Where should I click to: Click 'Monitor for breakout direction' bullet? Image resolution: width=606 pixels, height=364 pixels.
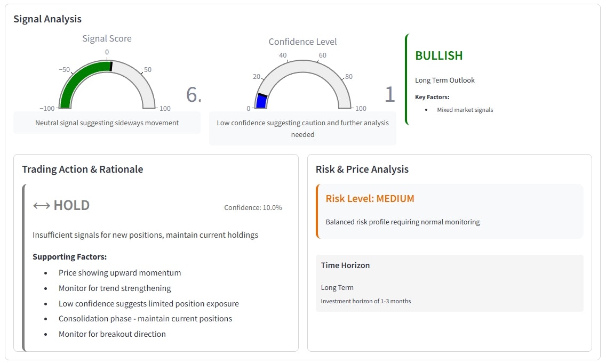pyautogui.click(x=112, y=334)
